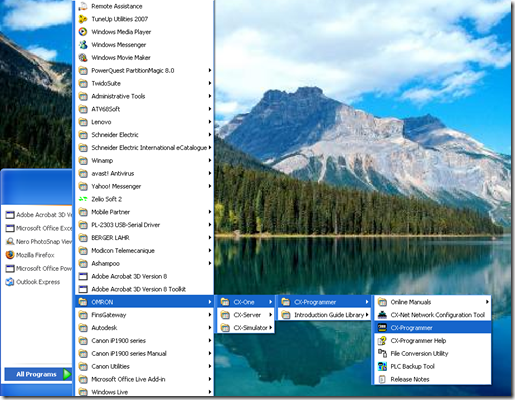
Task: Select the Canon iP1900 series Manual group
Action: coord(144,353)
